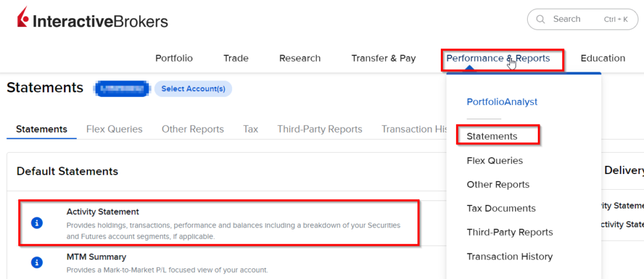Switch to the Third-Party Reports tab

click(319, 129)
